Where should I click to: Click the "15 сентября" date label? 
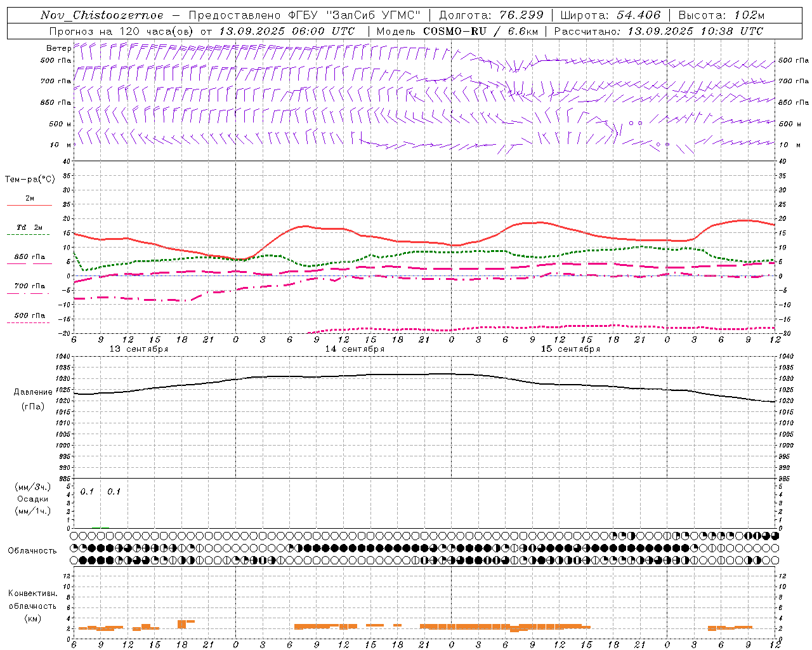pyautogui.click(x=570, y=349)
